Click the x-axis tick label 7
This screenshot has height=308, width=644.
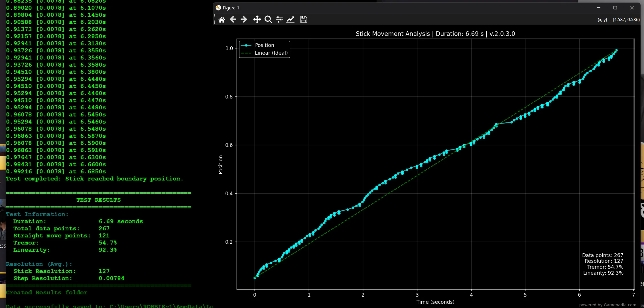point(633,295)
